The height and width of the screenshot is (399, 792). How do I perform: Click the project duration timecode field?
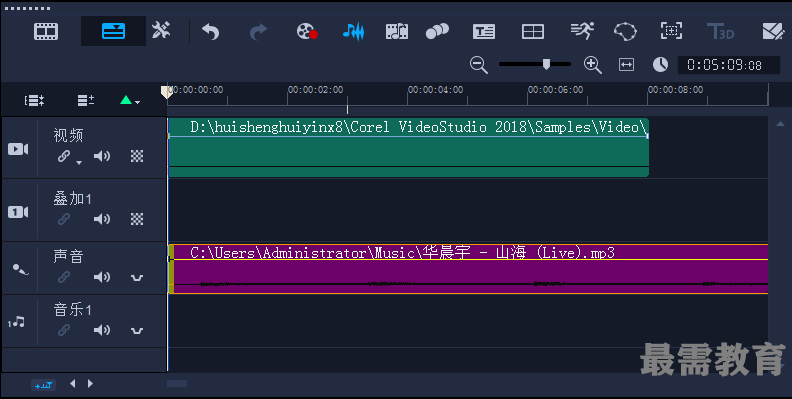729,65
